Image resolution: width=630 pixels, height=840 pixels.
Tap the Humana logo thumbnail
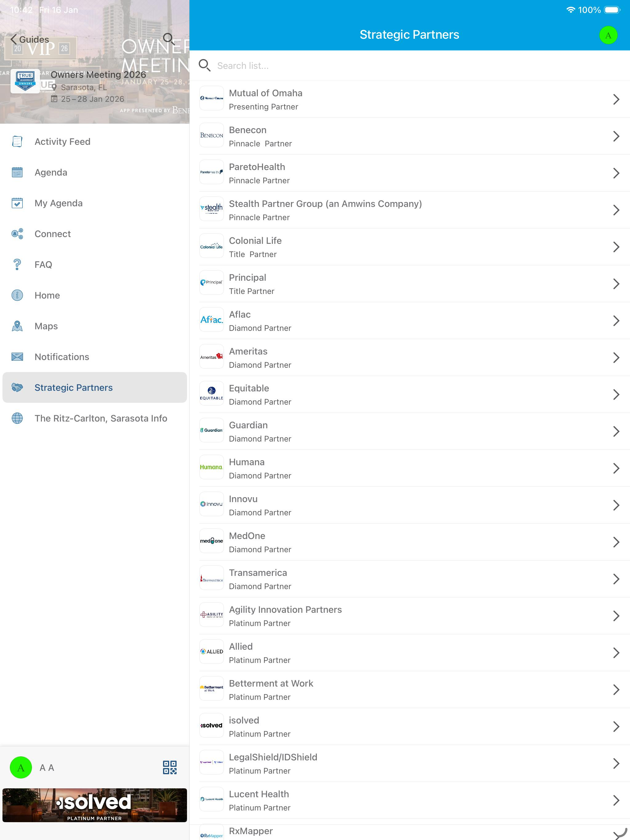(212, 467)
